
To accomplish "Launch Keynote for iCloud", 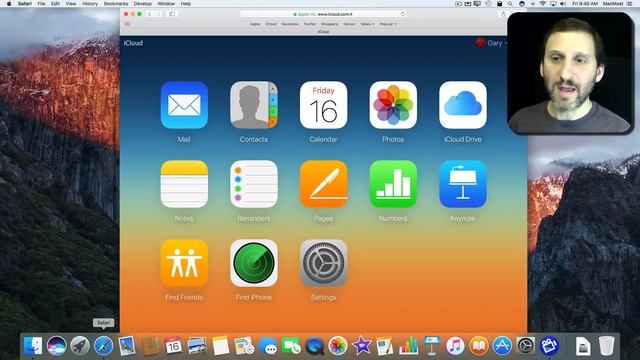I will click(463, 184).
